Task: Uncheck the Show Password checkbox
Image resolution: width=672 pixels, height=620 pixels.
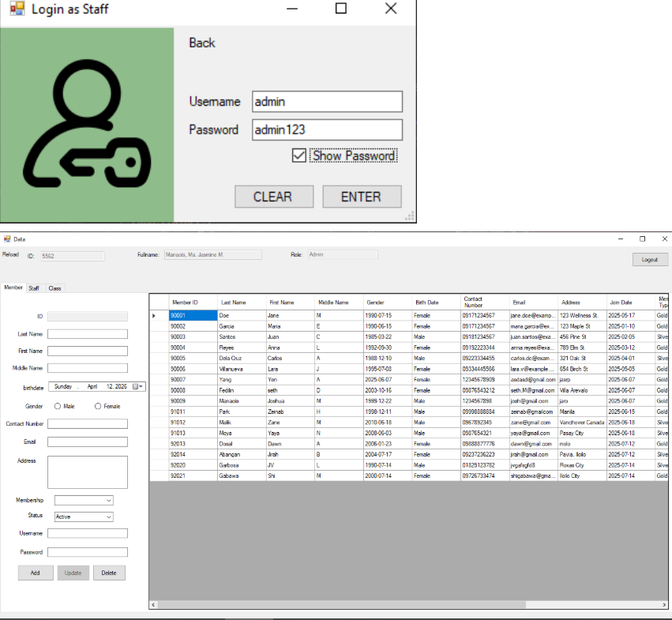Action: 299,156
